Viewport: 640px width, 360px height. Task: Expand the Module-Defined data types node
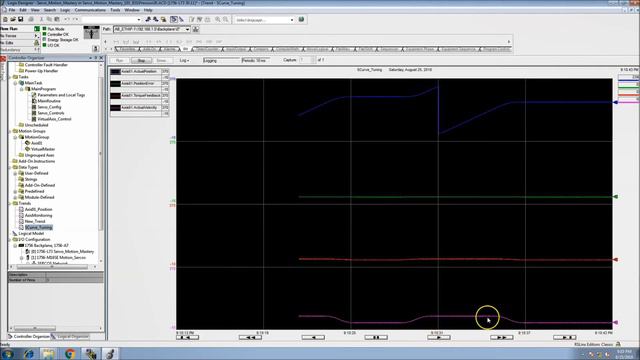(x=16, y=197)
